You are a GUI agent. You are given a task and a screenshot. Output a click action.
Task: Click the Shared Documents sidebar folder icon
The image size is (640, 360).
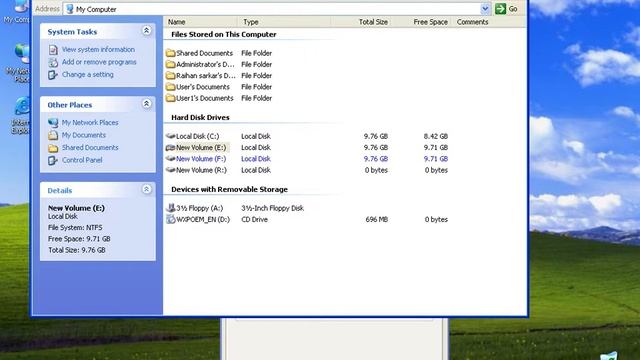point(53,148)
